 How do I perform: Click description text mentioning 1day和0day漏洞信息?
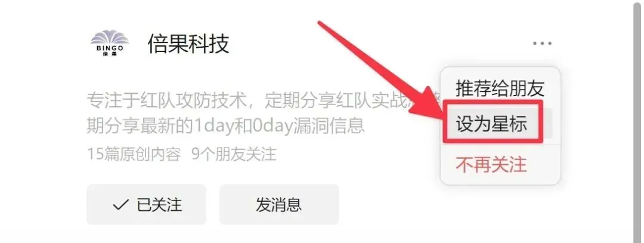coord(226,125)
